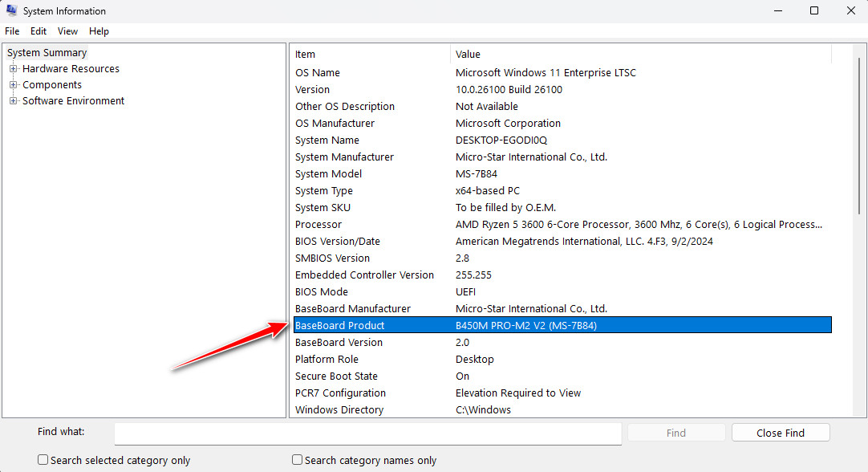The width and height of the screenshot is (868, 472).
Task: Maximize the System Information window
Action: coord(814,11)
